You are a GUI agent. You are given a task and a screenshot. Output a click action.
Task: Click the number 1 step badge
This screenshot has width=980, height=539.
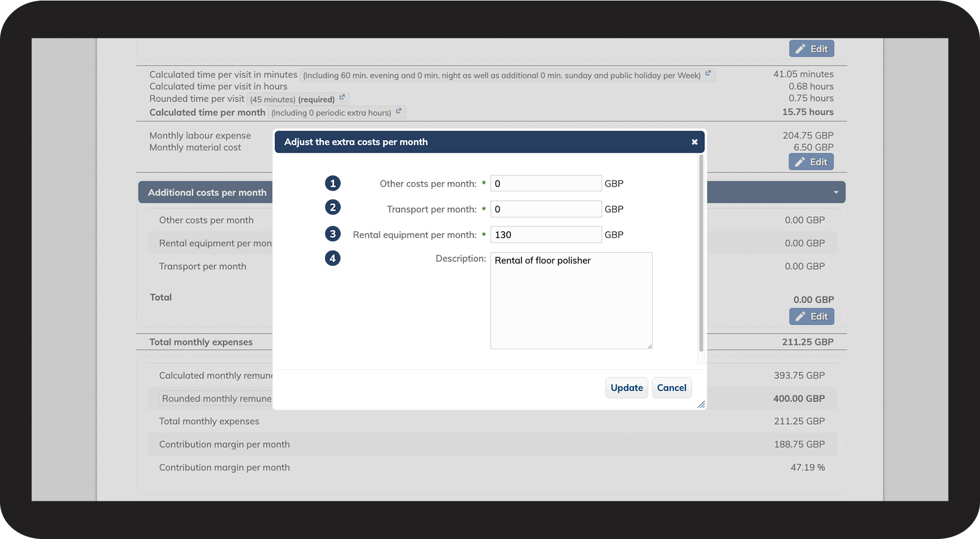333,183
